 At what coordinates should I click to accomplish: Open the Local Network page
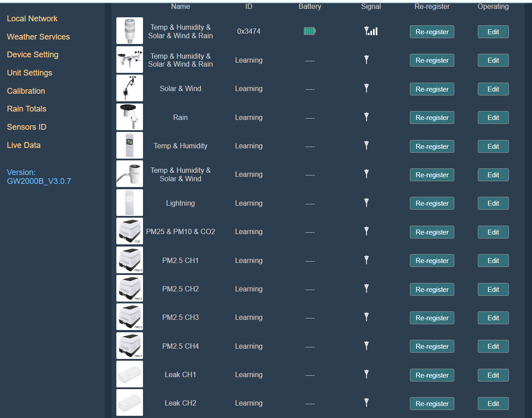coord(32,19)
